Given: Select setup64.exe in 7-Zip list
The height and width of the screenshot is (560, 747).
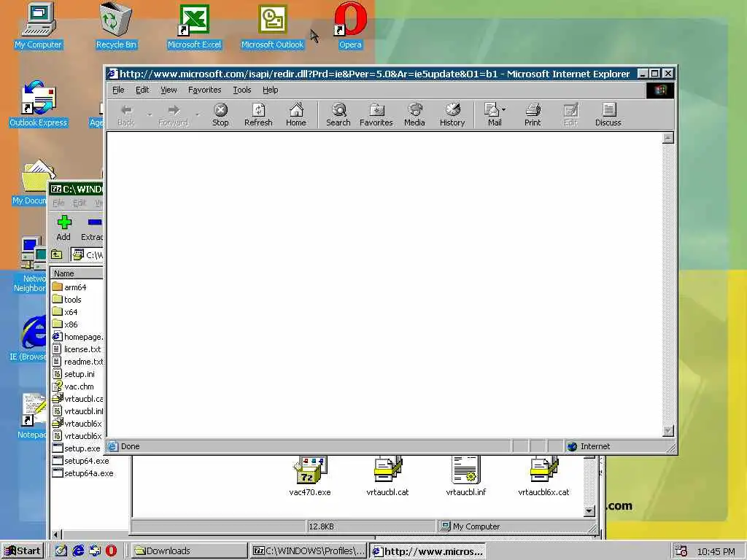Looking at the screenshot, I should pyautogui.click(x=81, y=461).
